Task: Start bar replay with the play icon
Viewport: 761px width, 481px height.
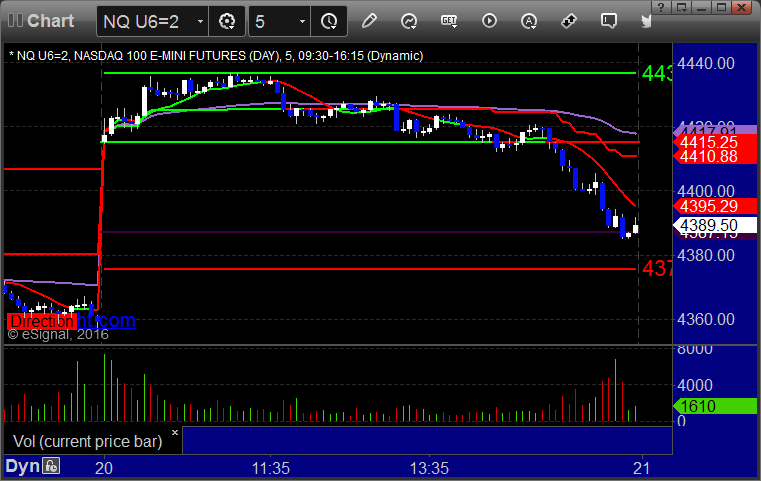Action: 489,21
